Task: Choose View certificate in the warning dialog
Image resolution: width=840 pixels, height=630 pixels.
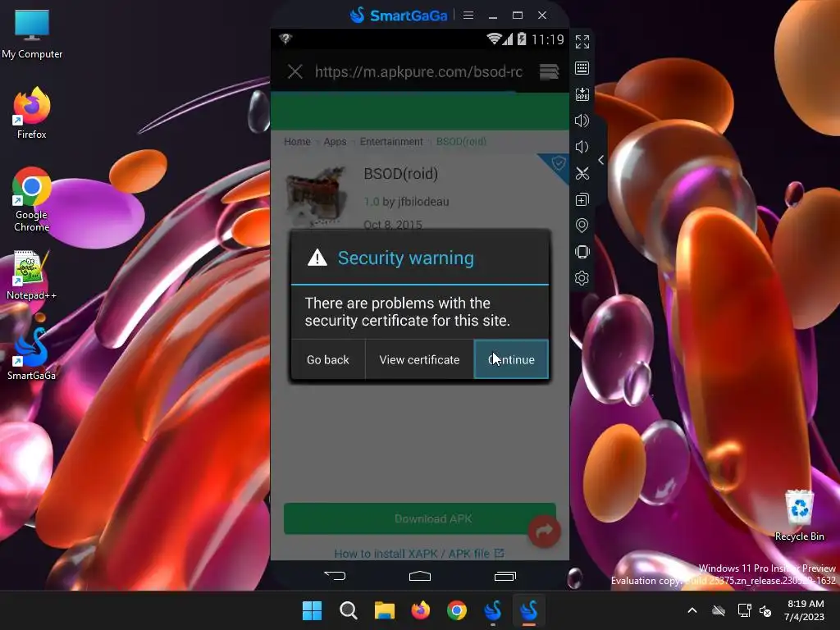Action: [419, 359]
